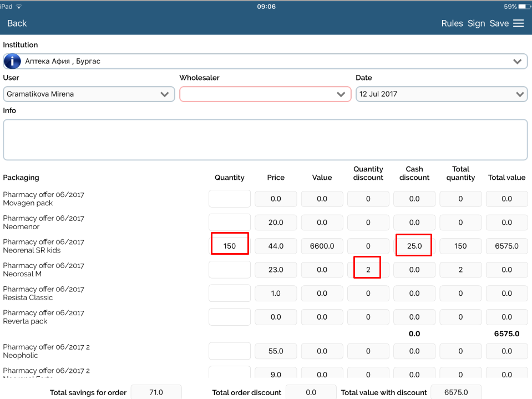Expand the Institution dropdown
This screenshot has height=399, width=532.
(x=517, y=61)
